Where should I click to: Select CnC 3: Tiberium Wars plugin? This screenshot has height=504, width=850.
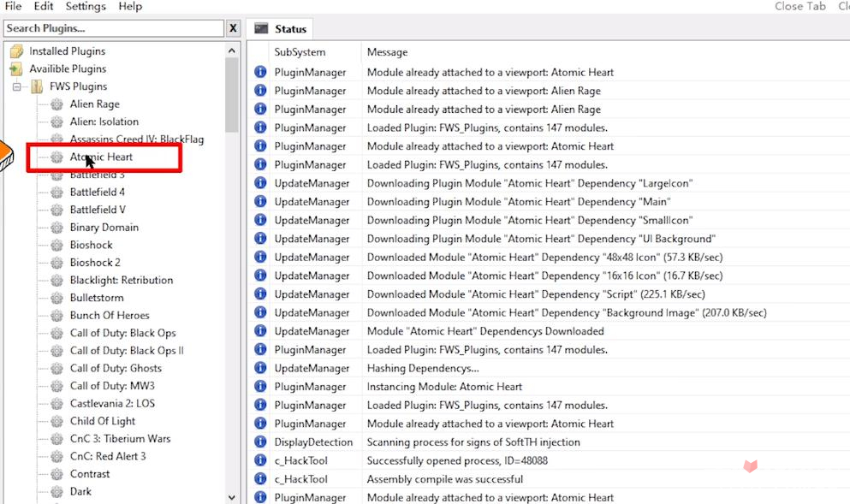click(121, 438)
